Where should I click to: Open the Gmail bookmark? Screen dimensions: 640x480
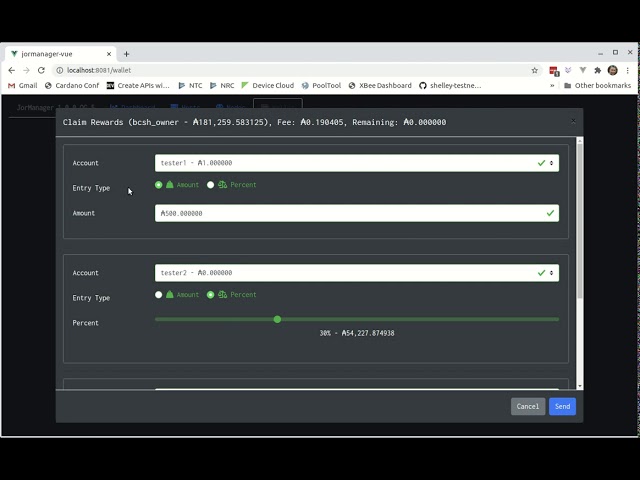[23, 86]
